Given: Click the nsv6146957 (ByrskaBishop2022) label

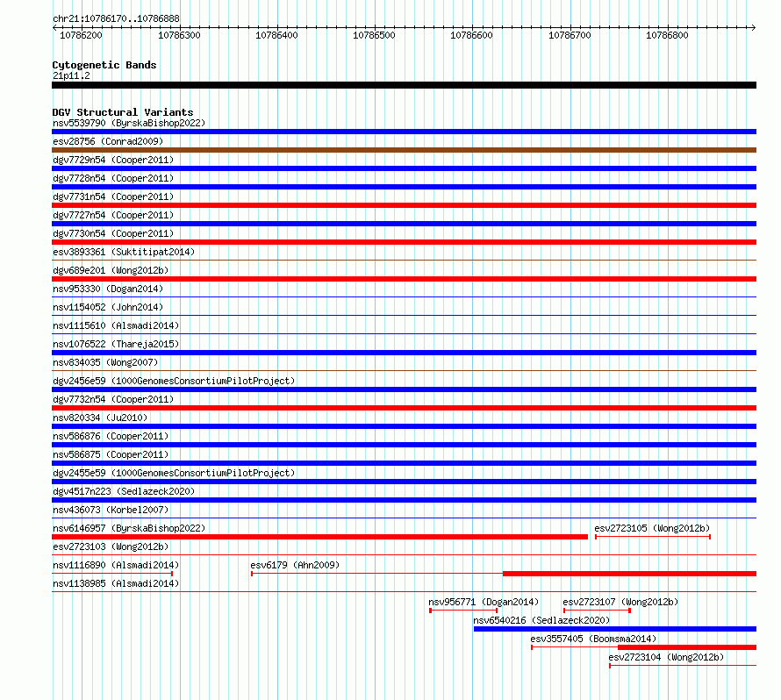Looking at the screenshot, I should (x=129, y=528).
